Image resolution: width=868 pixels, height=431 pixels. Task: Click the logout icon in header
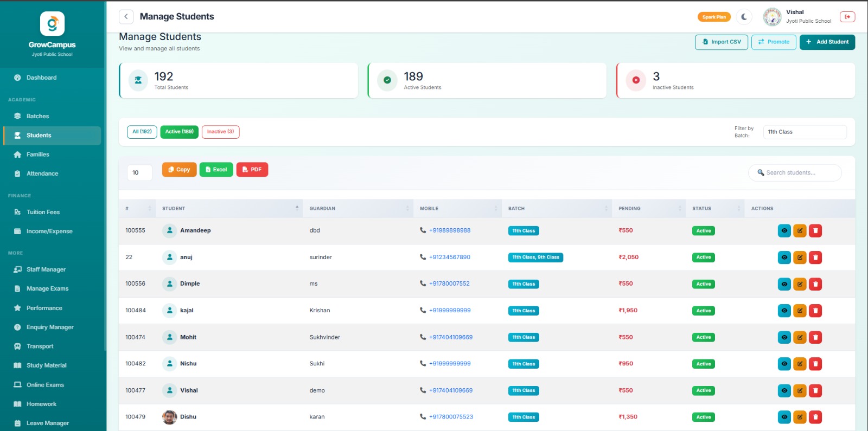pyautogui.click(x=847, y=17)
